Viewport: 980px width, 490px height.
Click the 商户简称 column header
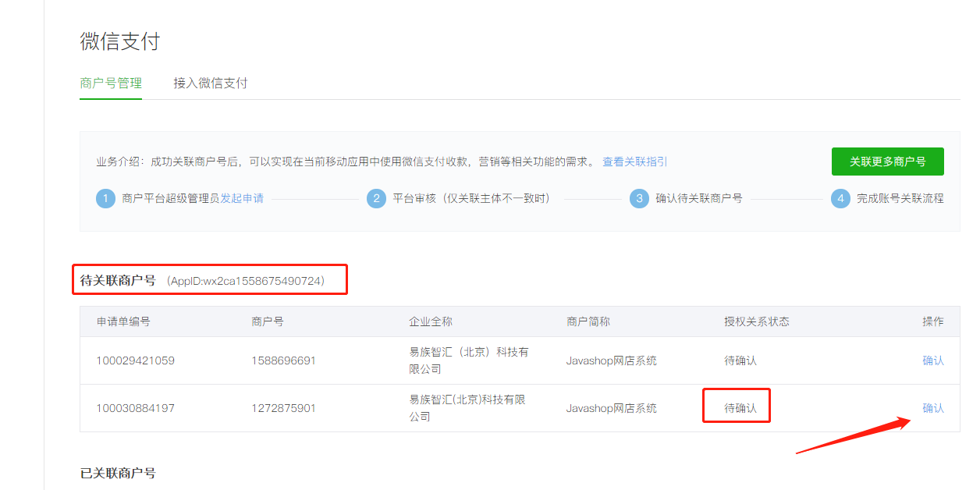[588, 321]
